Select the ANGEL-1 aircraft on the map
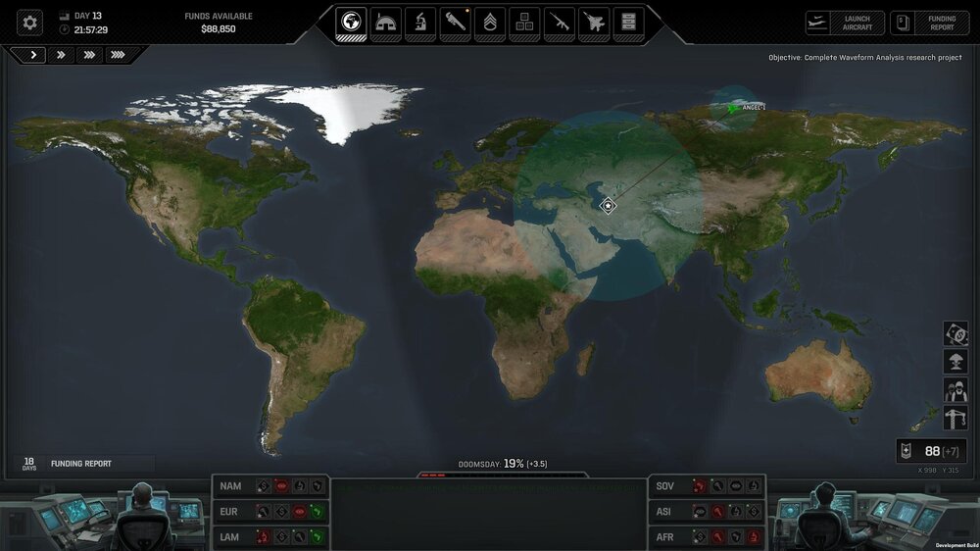 (733, 109)
